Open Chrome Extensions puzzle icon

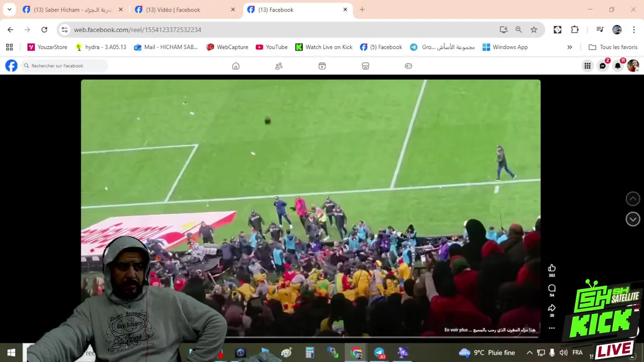(575, 30)
